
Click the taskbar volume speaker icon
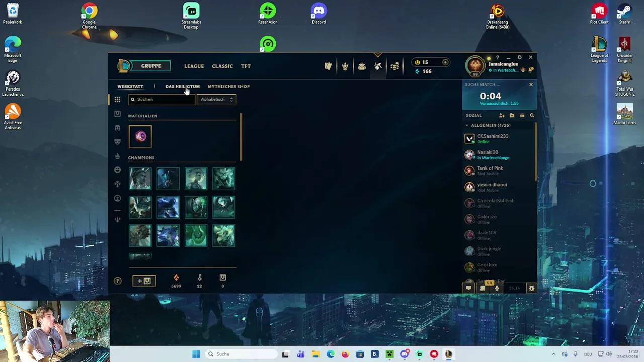pyautogui.click(x=609, y=354)
